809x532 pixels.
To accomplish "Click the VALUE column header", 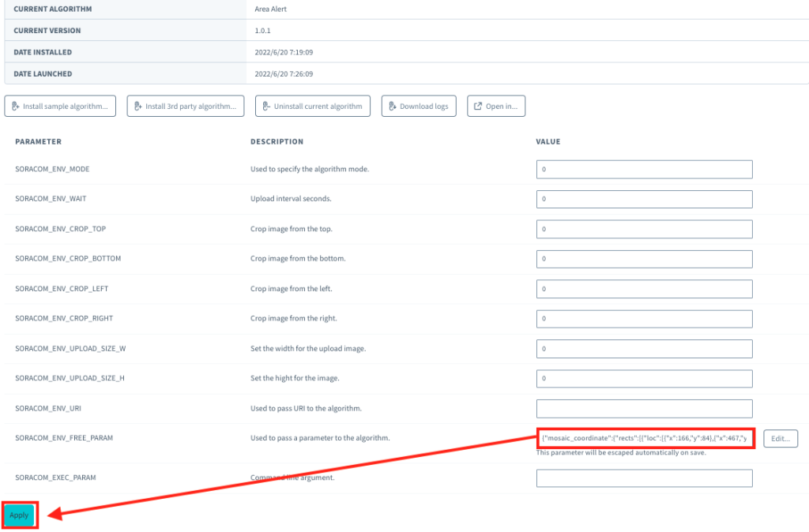I will (x=548, y=141).
